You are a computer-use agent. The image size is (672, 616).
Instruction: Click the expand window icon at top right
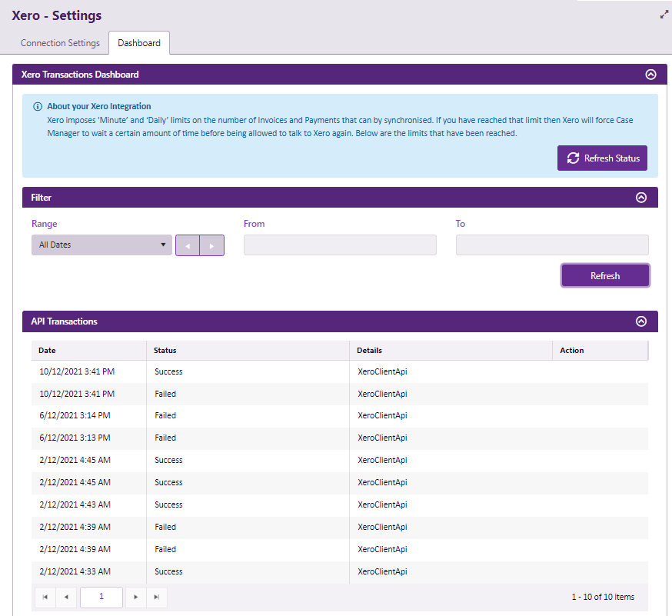(x=664, y=15)
